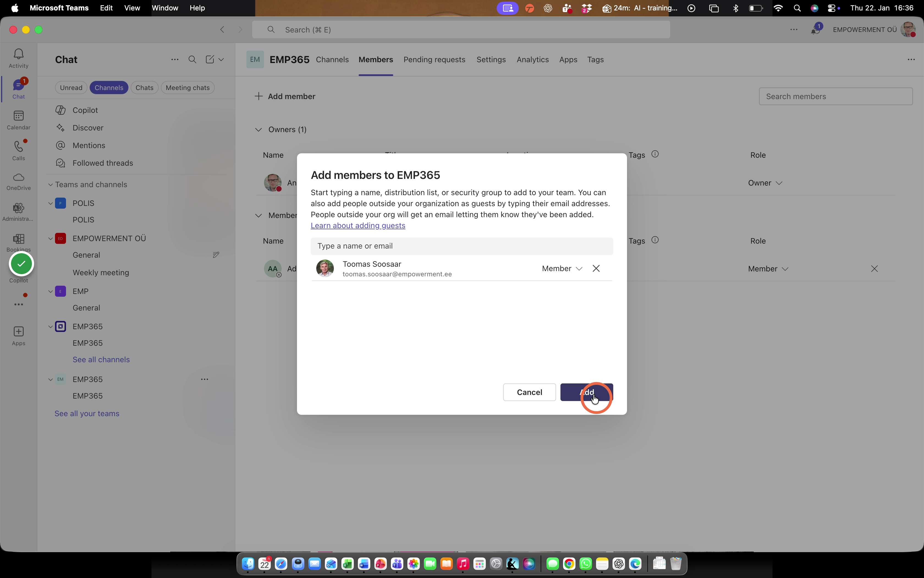Open Weekly meeting channel

pyautogui.click(x=101, y=272)
